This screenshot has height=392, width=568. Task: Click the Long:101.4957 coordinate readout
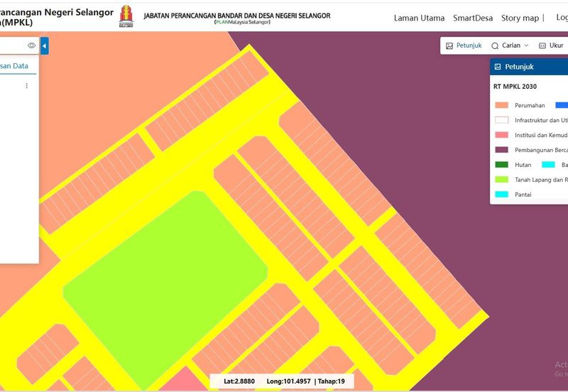[x=289, y=381]
